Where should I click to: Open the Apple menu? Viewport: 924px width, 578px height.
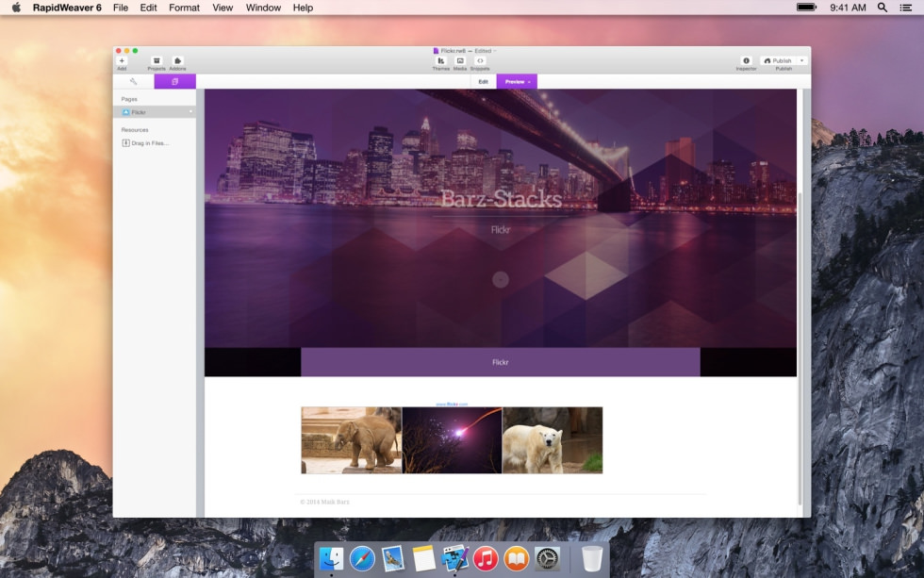[x=17, y=8]
